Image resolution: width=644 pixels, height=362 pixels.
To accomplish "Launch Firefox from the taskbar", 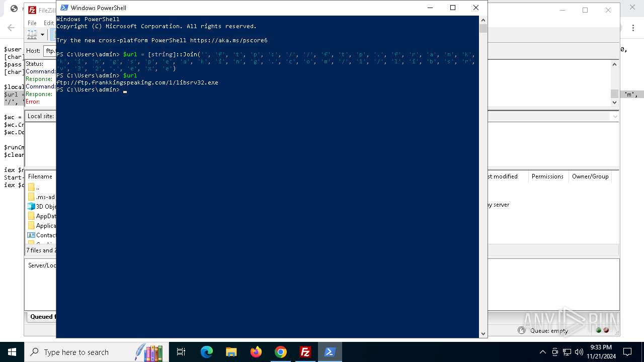I will 256,352.
